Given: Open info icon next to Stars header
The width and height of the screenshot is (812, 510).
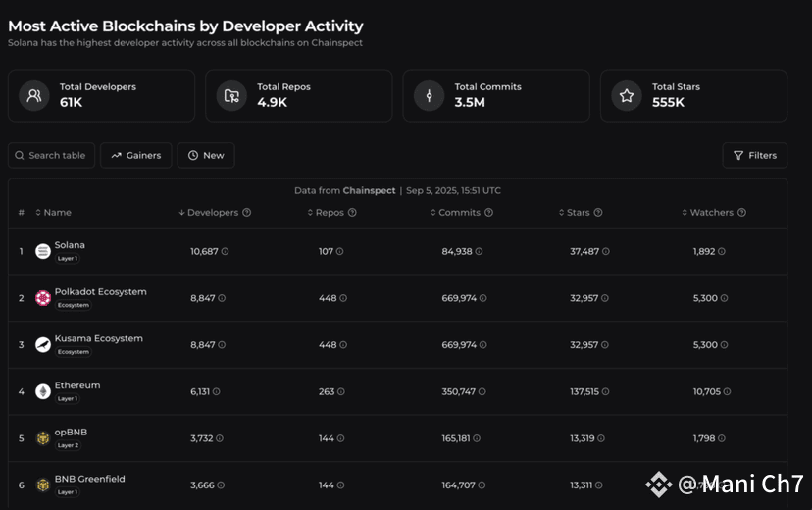Looking at the screenshot, I should coord(598,212).
